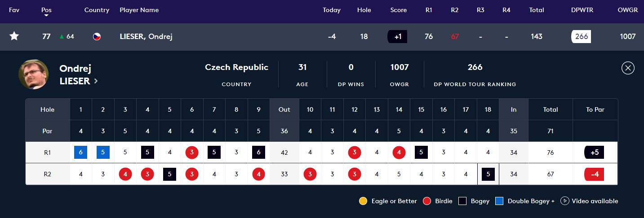Sort by the Pos column arrow

(46, 15)
